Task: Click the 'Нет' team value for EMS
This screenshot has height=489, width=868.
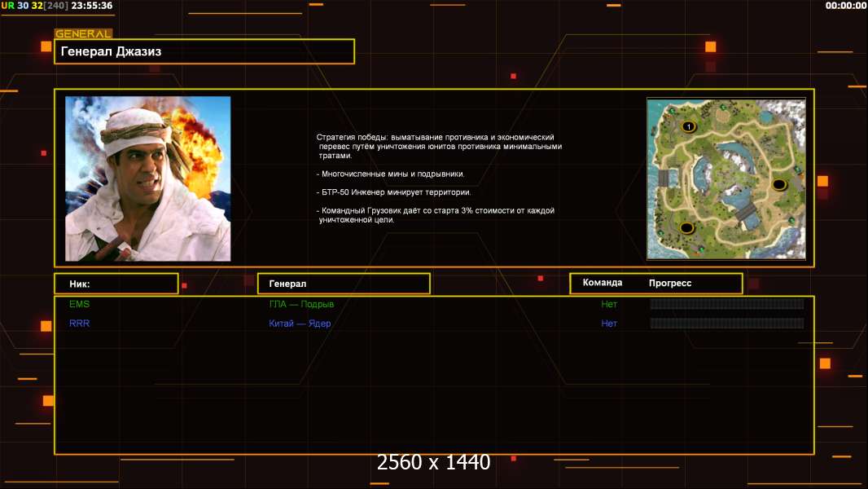Action: (609, 304)
